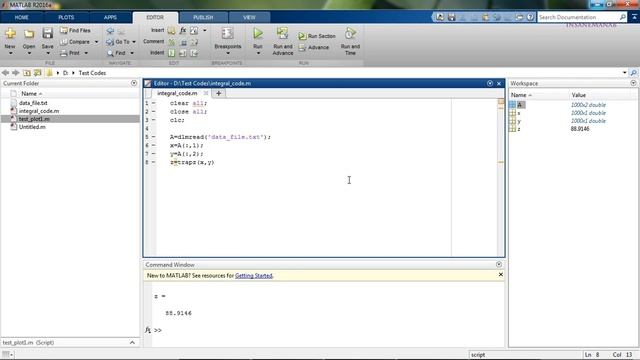Open Command Window actions menu
The width and height of the screenshot is (640, 360).
(499, 264)
